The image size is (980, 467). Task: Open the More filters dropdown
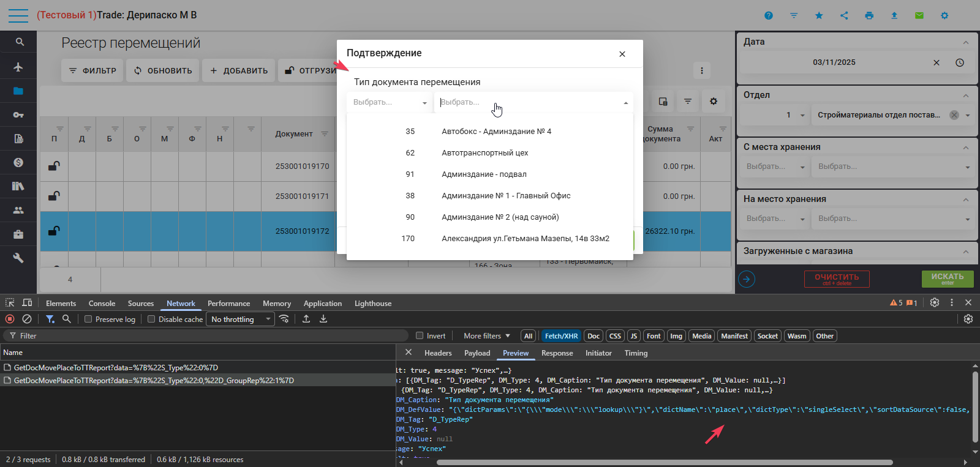point(486,336)
